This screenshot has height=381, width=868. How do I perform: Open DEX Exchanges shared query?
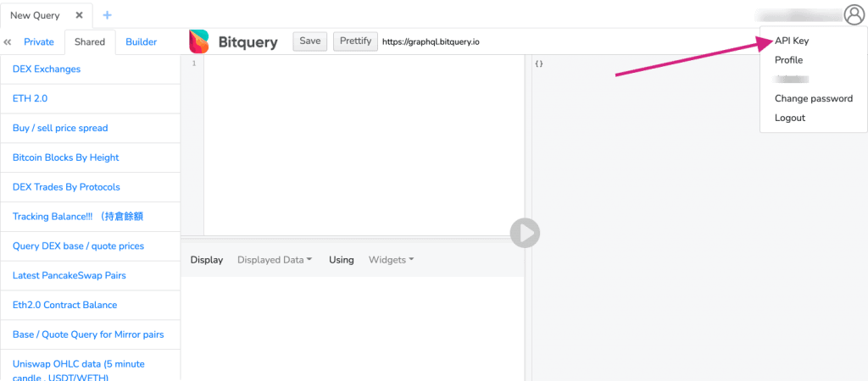coord(90,69)
